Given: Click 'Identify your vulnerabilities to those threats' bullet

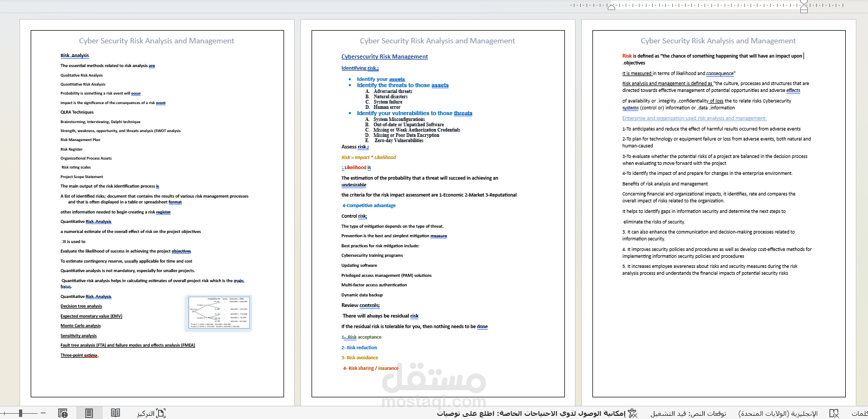Looking at the screenshot, I should [x=415, y=113].
